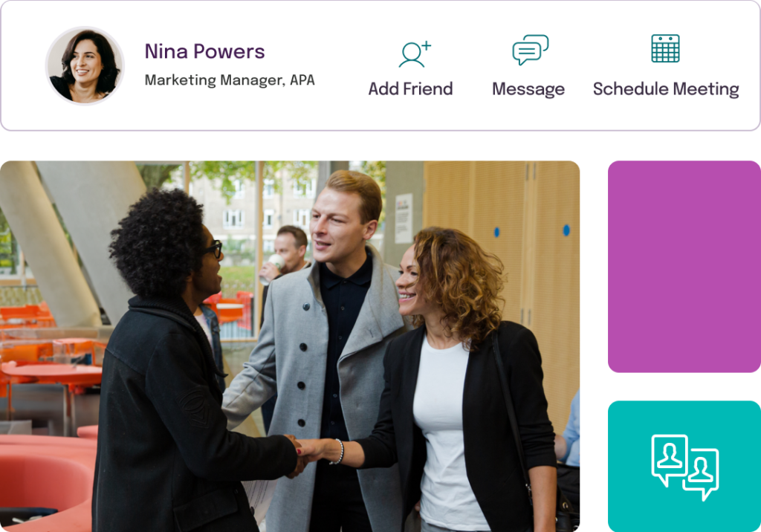This screenshot has width=761, height=532.
Task: Open Nina Powers' circular profile photo
Action: [x=85, y=65]
